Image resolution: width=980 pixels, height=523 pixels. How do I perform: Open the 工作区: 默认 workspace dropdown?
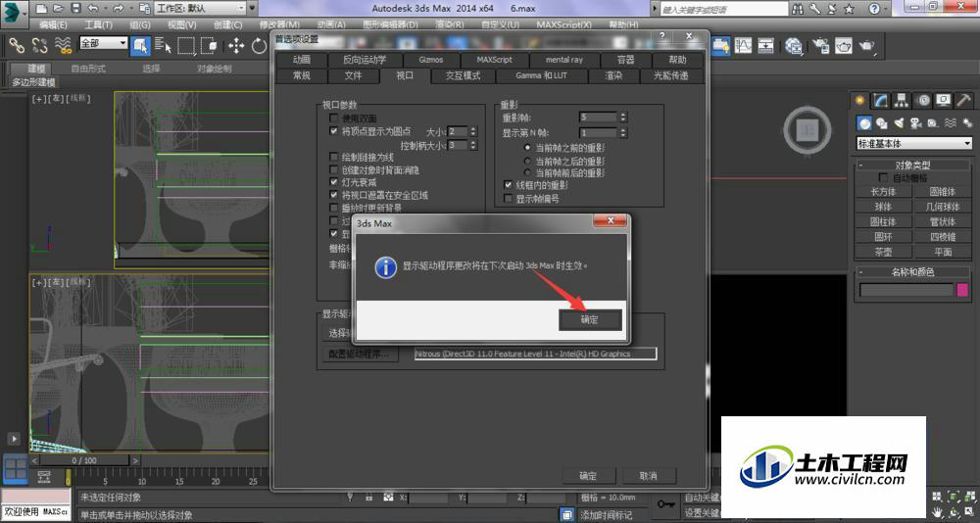tap(200, 9)
